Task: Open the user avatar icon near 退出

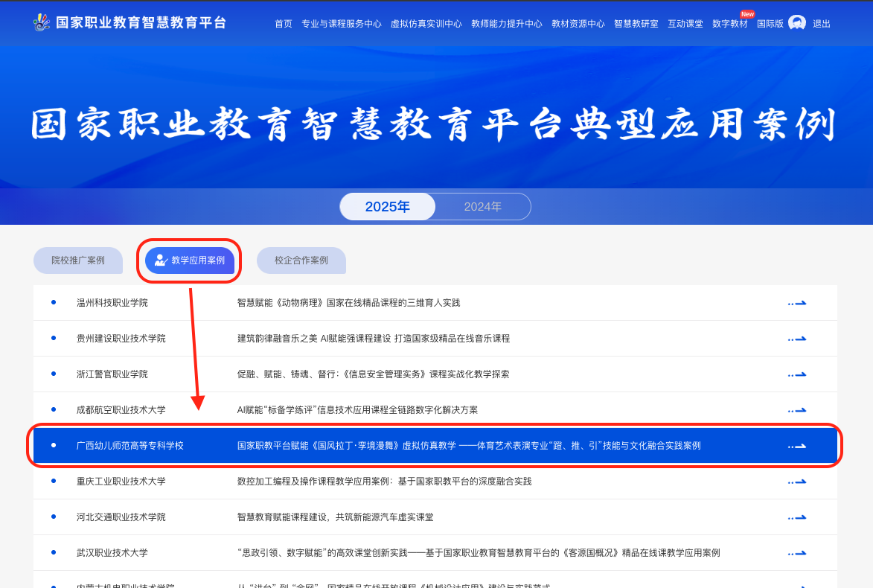Action: (x=797, y=23)
